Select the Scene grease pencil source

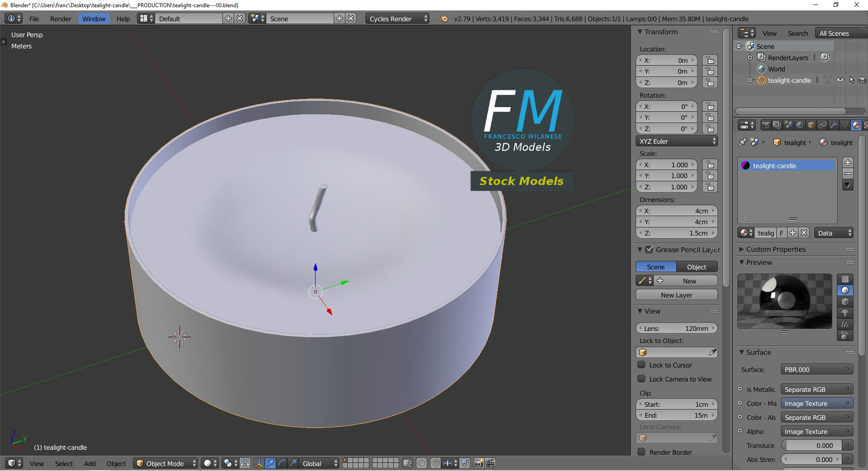(656, 267)
